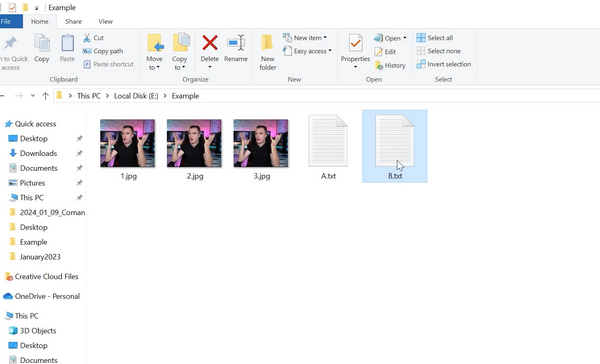
Task: Expand the Open dropdown arrow
Action: [404, 38]
